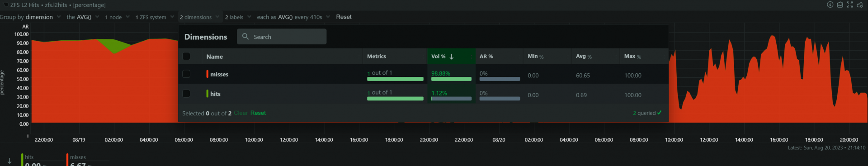This screenshot has height=166, width=868.
Task: Sort table by AR % column
Action: click(x=486, y=57)
